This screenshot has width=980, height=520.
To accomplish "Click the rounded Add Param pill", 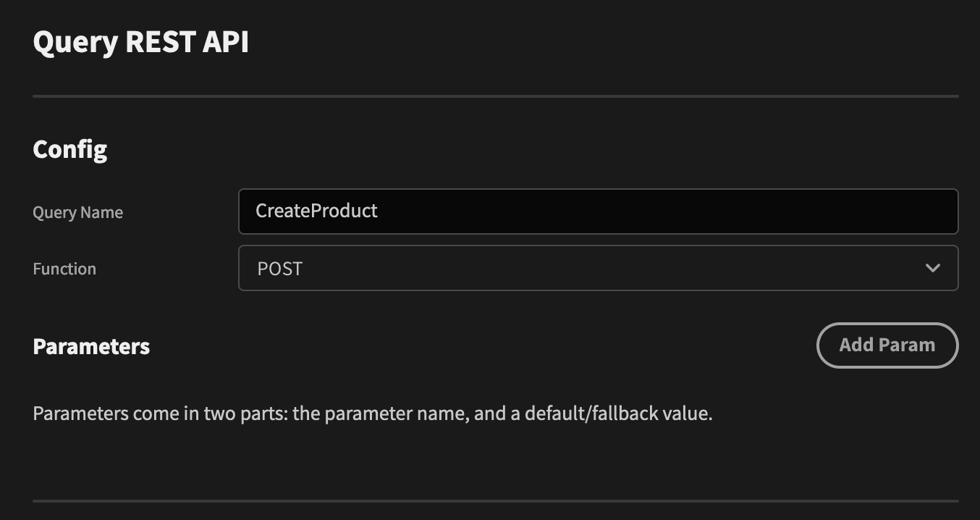I will pos(887,345).
